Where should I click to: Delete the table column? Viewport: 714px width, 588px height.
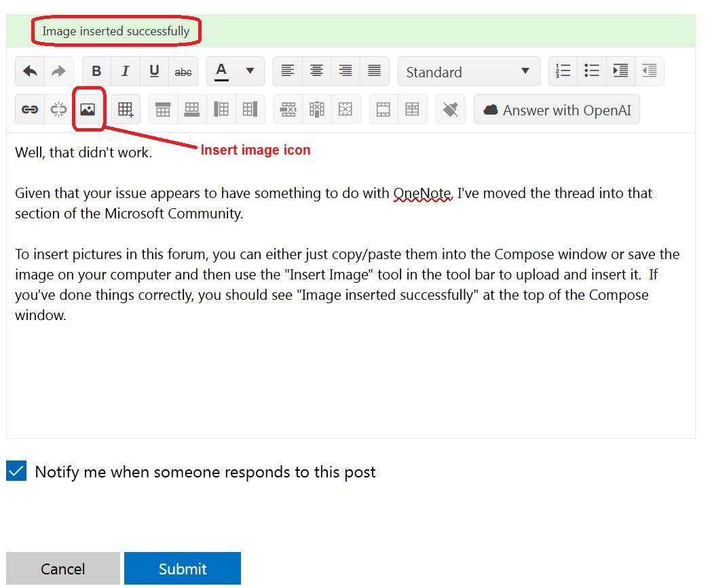click(x=316, y=109)
